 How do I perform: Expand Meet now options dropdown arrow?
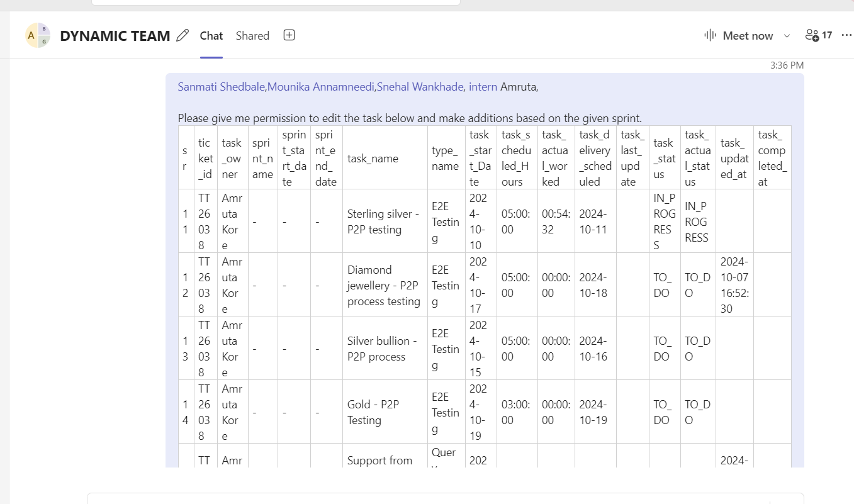[787, 36]
